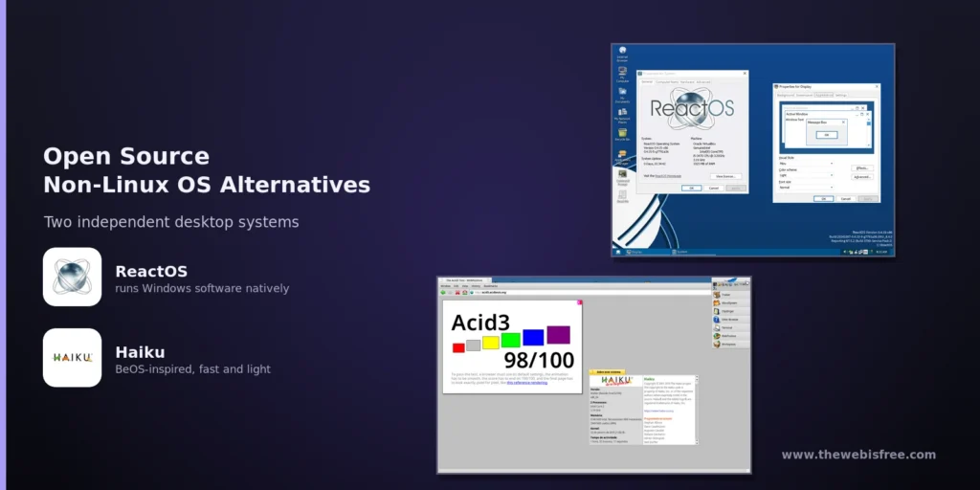This screenshot has width=980, height=490.
Task: Select The Acid3 Test browser tab
Action: 465,280
